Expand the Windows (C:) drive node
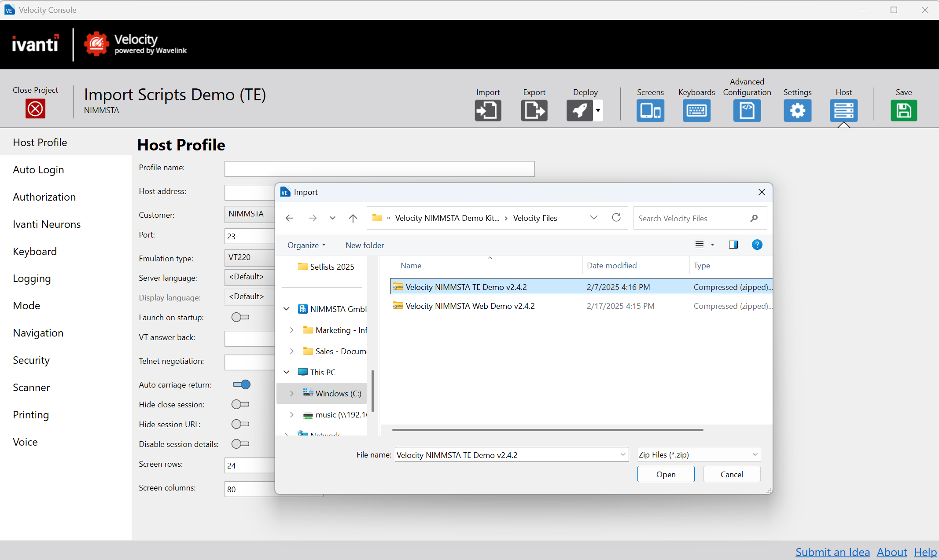 point(292,393)
